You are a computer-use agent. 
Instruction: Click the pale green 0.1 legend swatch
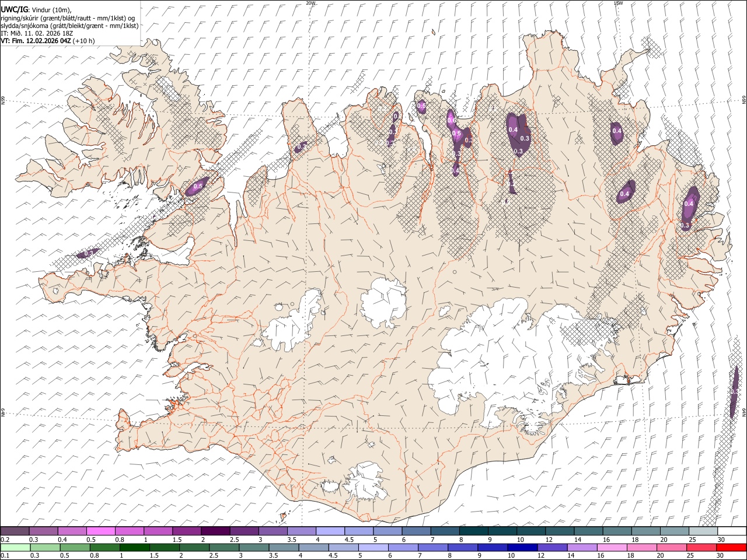coord(15,547)
